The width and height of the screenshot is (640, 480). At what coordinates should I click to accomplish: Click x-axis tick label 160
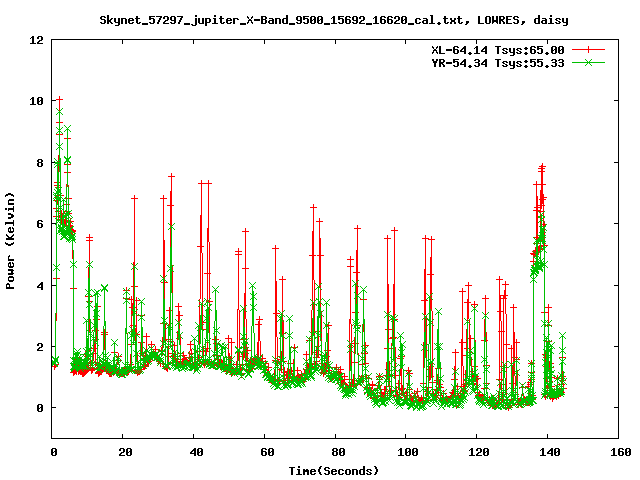point(620,452)
